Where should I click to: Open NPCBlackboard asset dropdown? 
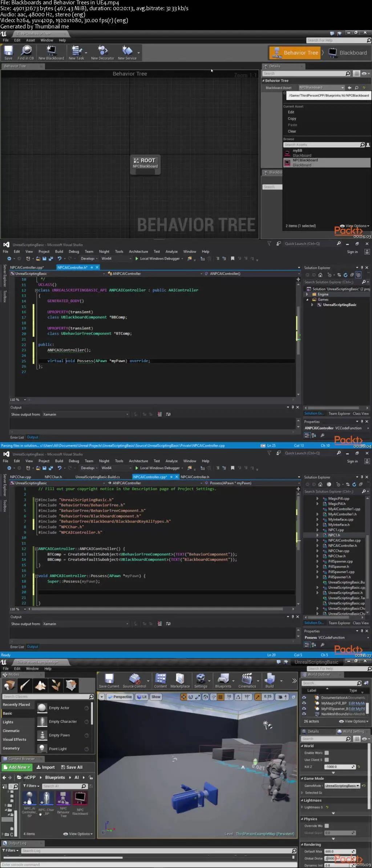(x=321, y=88)
